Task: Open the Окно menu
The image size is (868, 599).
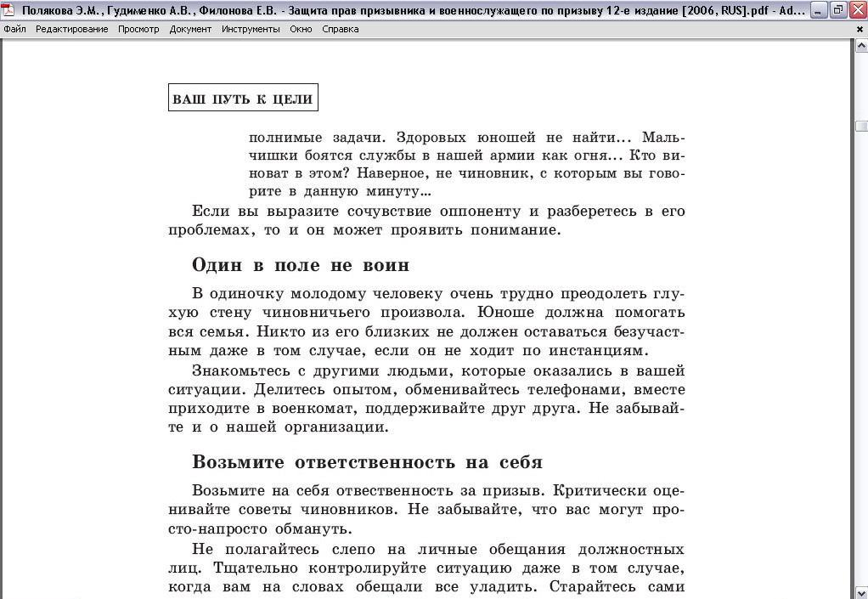Action: tap(302, 30)
